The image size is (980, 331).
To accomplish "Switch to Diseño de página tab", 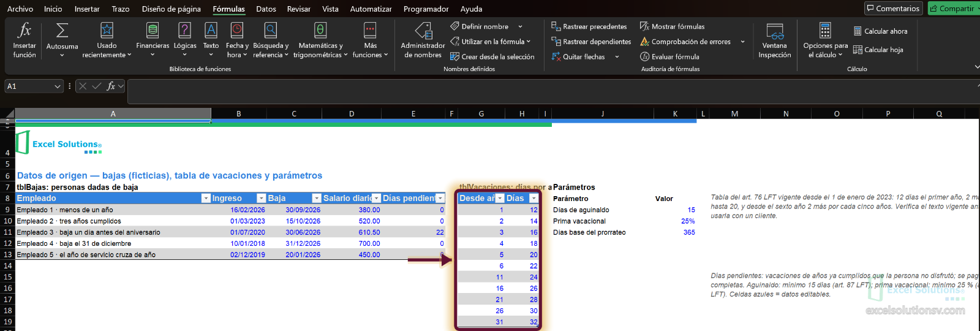I will click(171, 9).
